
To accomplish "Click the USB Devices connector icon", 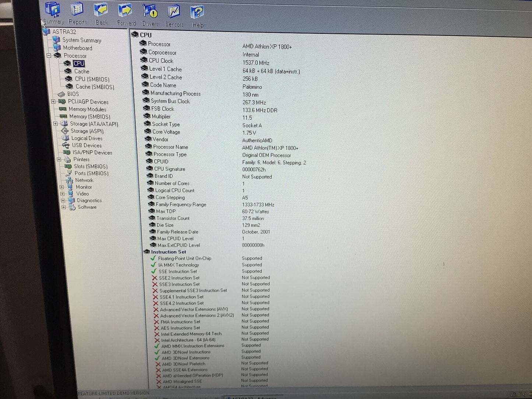I will coord(66,145).
